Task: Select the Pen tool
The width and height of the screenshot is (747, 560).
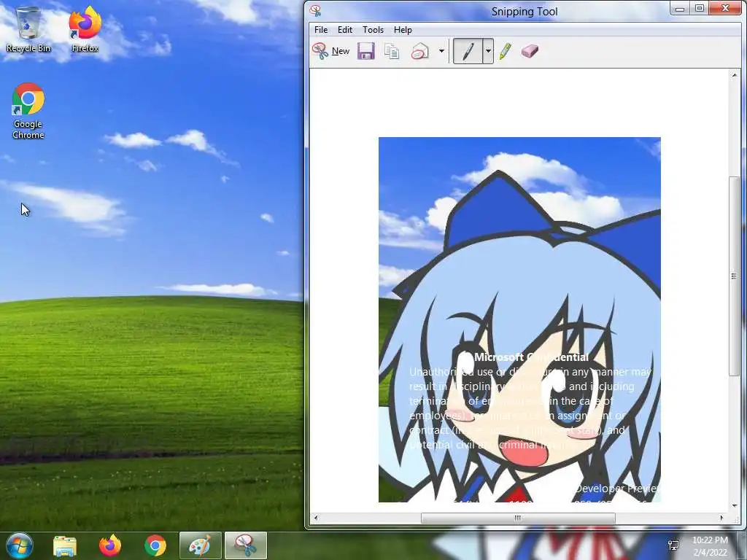Action: click(468, 51)
